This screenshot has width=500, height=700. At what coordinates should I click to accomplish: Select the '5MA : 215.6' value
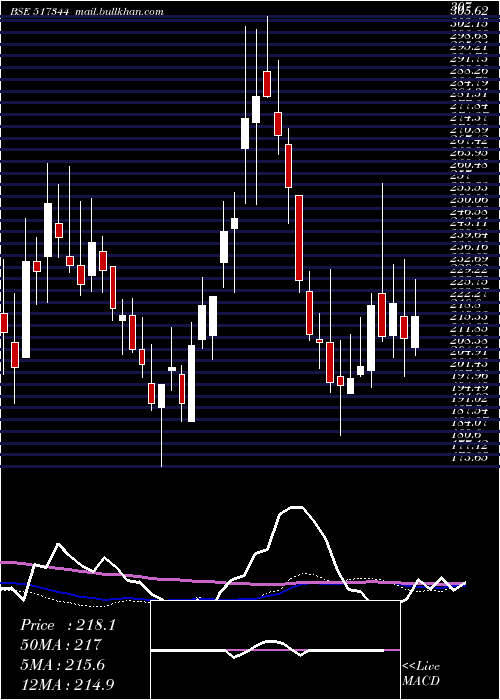(x=63, y=665)
